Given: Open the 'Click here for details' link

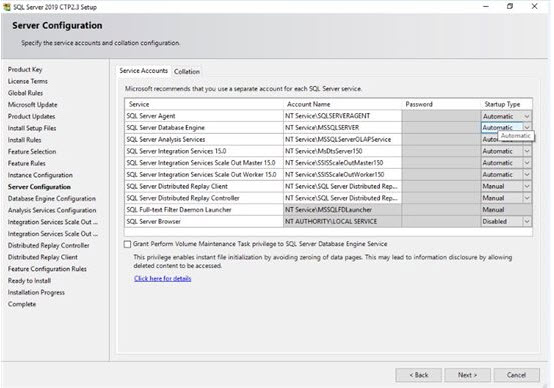Looking at the screenshot, I should pos(163,278).
